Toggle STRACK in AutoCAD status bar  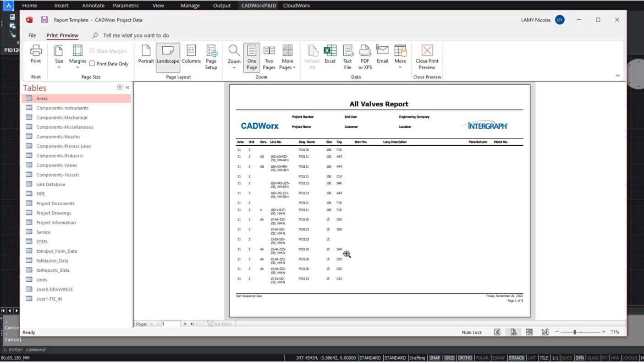(x=517, y=358)
